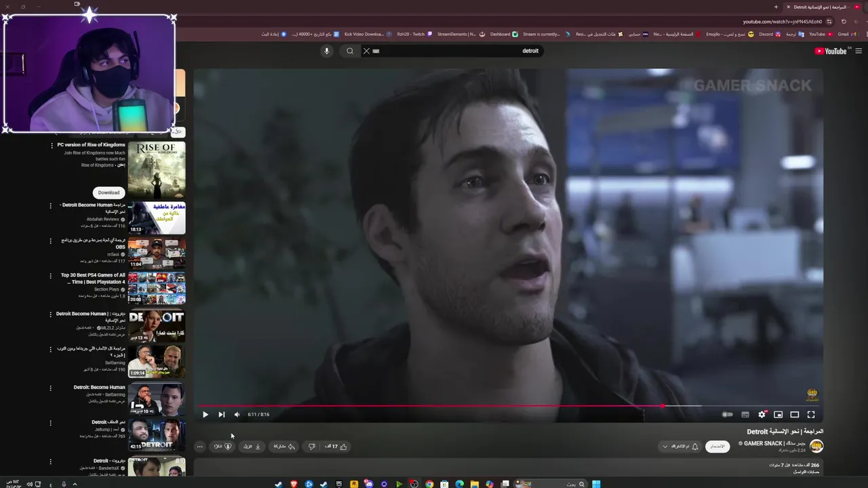Open the Windows Start menu
The image size is (868, 488).
pos(596,484)
